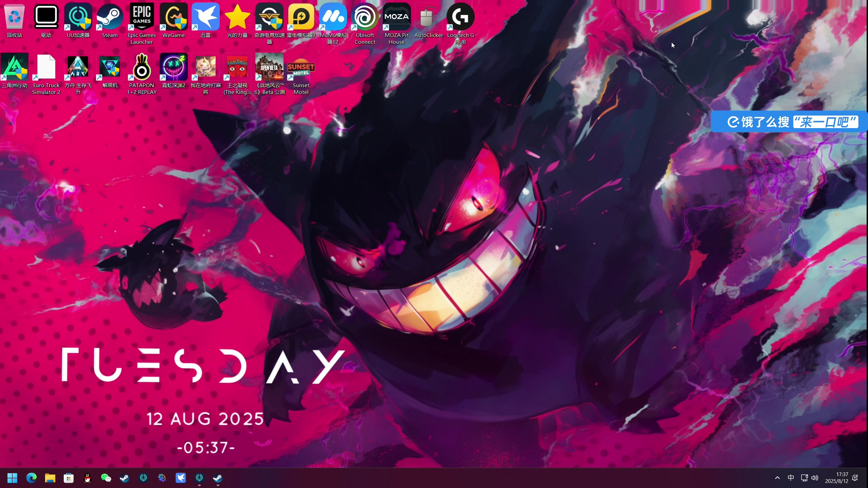Launch Microsoft Edge from the taskbar

pos(31,478)
